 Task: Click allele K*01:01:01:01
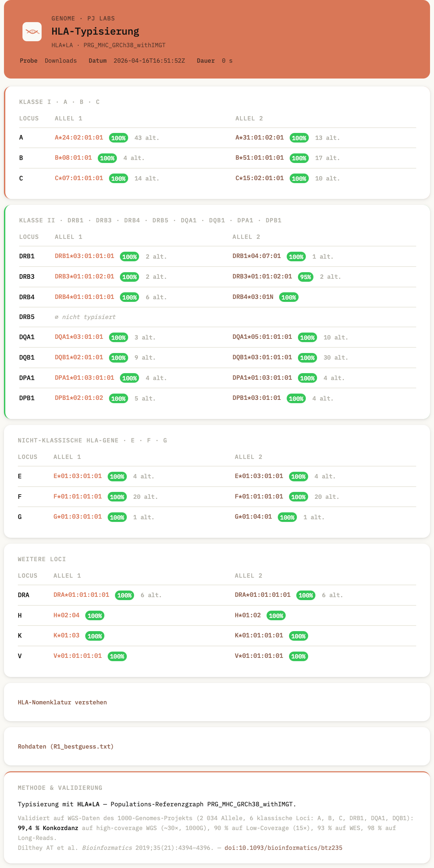tap(259, 635)
